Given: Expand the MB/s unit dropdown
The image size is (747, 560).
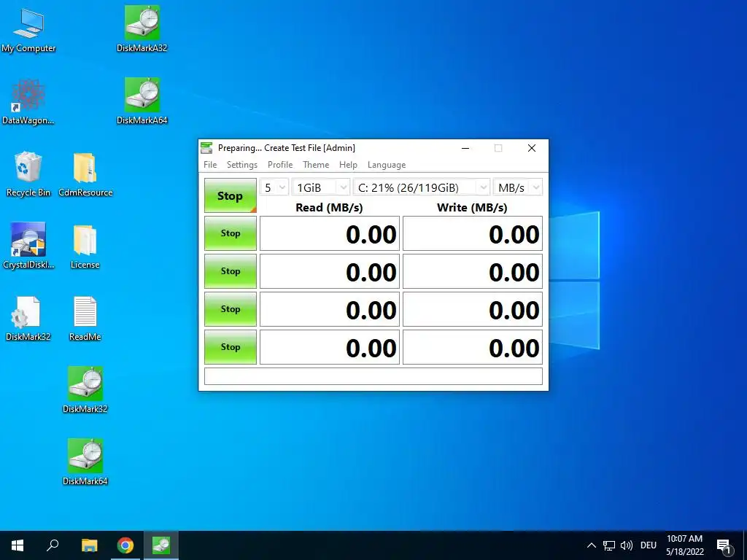Looking at the screenshot, I should coord(518,187).
